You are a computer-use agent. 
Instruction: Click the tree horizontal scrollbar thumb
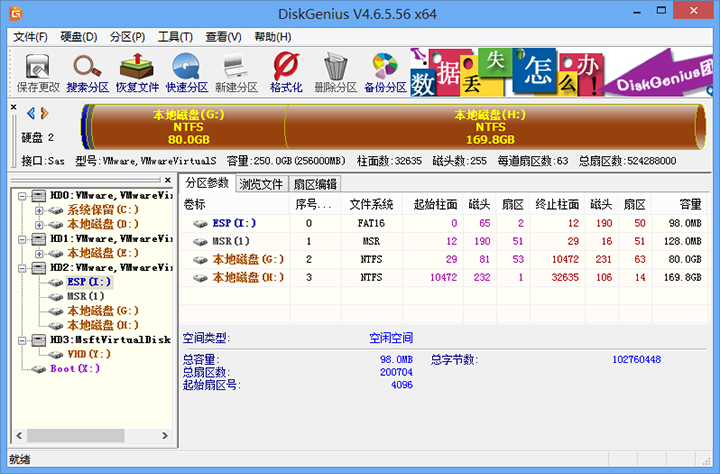click(76, 435)
